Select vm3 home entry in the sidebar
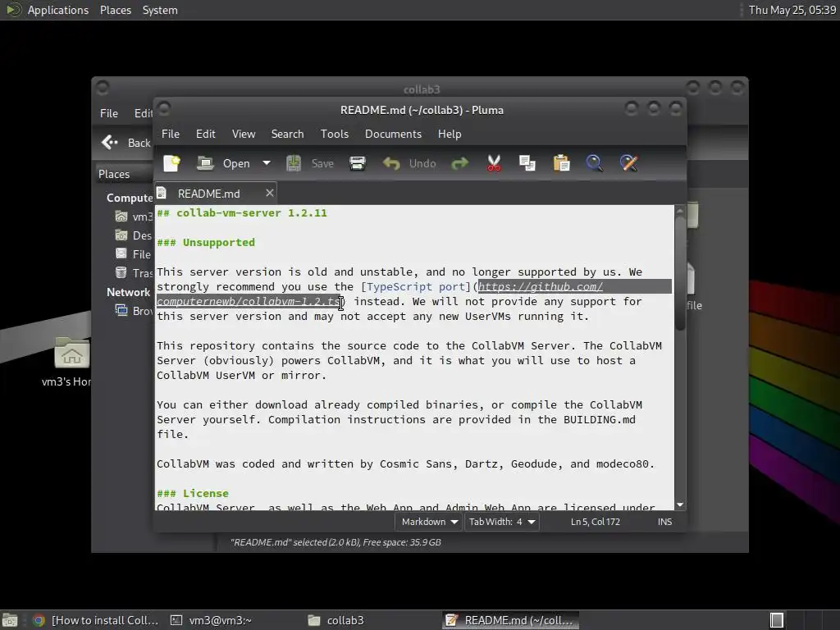 134,217
